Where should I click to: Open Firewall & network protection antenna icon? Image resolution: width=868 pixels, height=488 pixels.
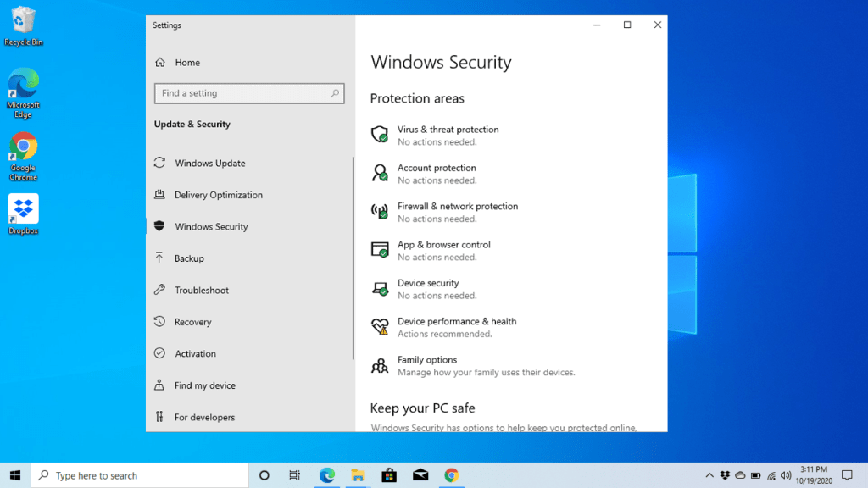[380, 211]
